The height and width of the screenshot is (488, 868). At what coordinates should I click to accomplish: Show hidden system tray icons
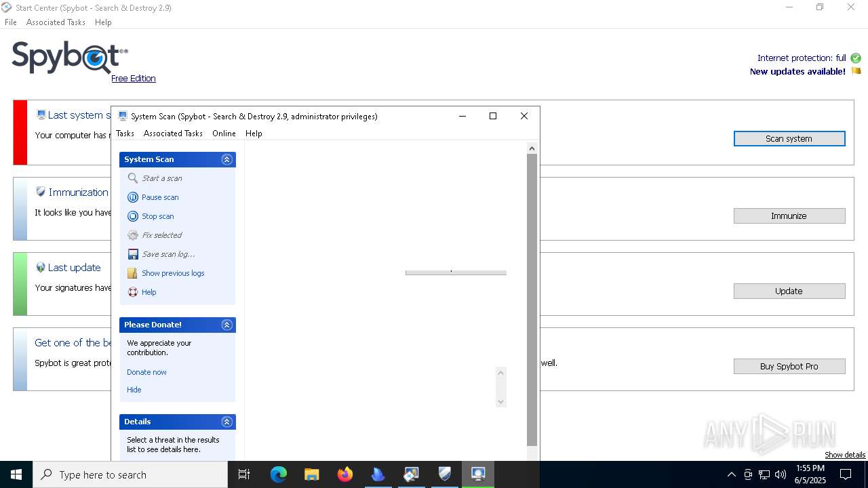(731, 474)
